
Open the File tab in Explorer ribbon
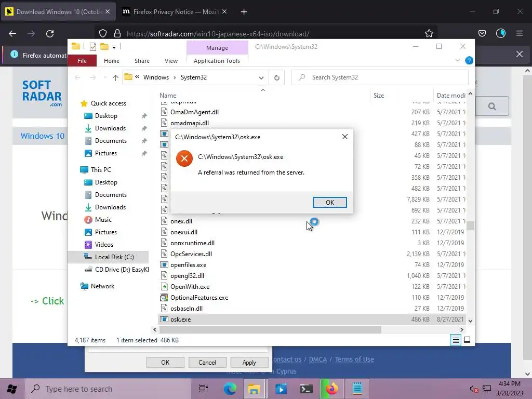pyautogui.click(x=82, y=61)
